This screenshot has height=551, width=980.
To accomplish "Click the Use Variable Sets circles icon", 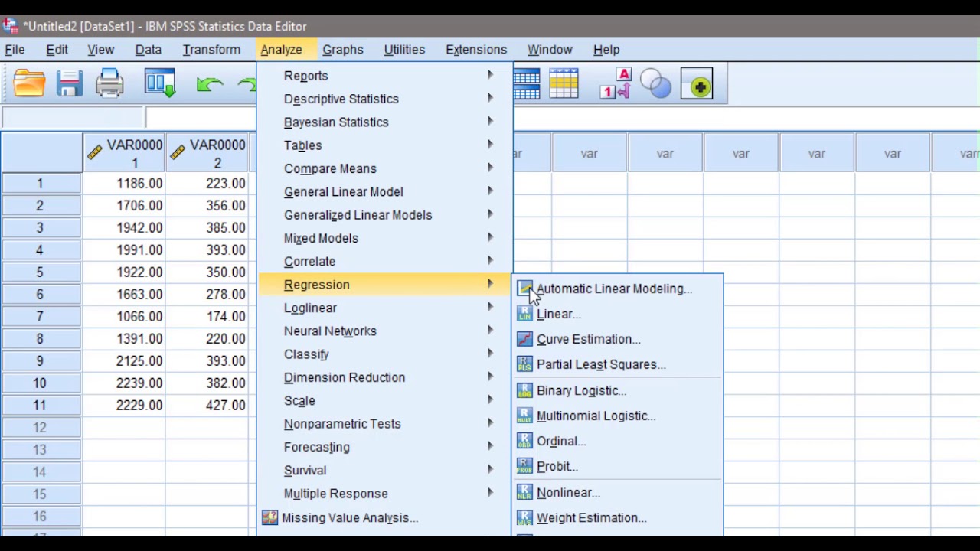I will 655,84.
